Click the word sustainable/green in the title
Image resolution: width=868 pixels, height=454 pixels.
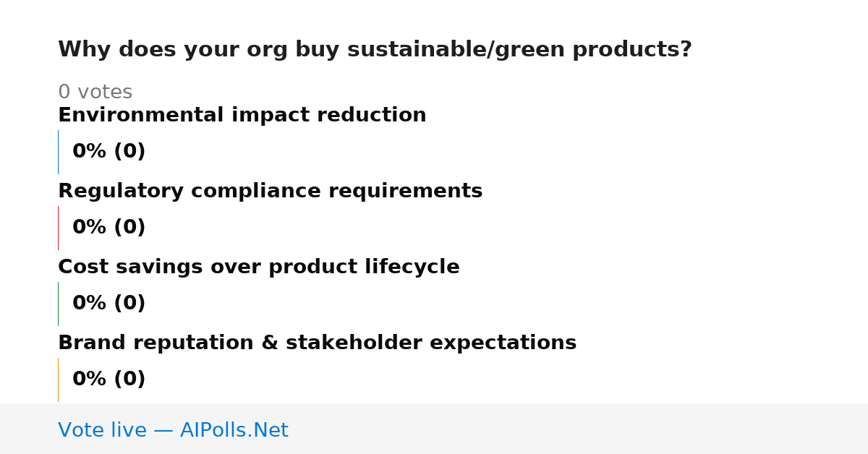coord(457,50)
